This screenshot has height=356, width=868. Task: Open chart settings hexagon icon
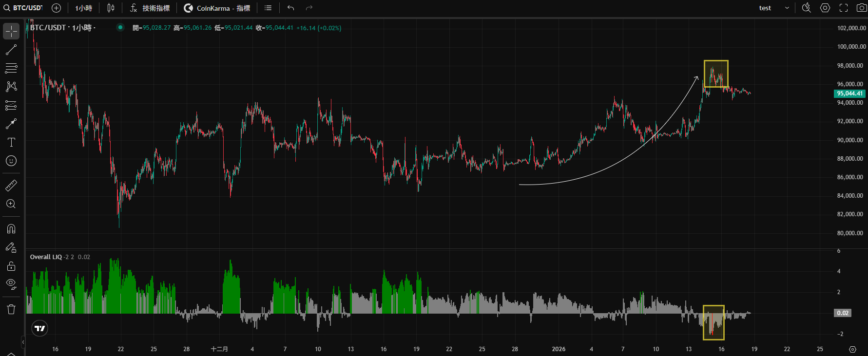825,8
